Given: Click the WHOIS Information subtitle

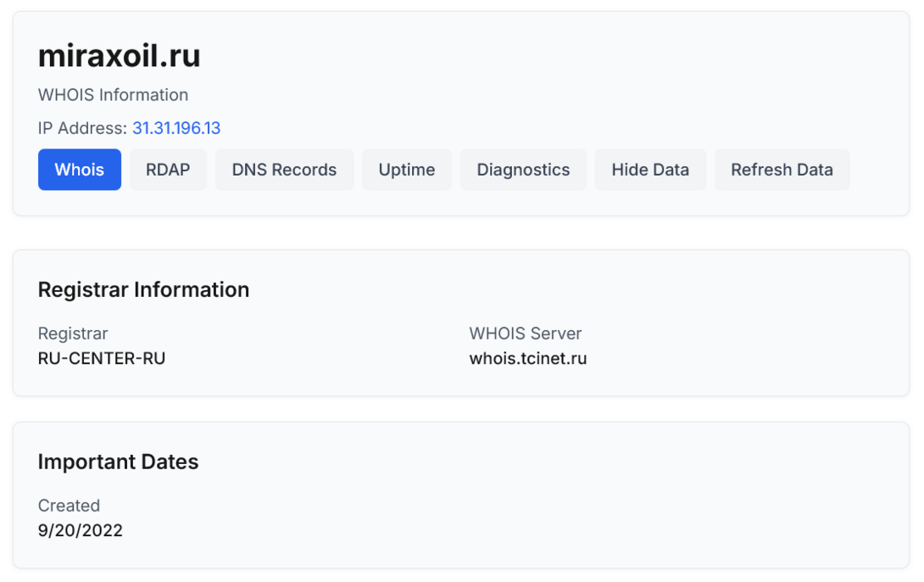Looking at the screenshot, I should (113, 95).
